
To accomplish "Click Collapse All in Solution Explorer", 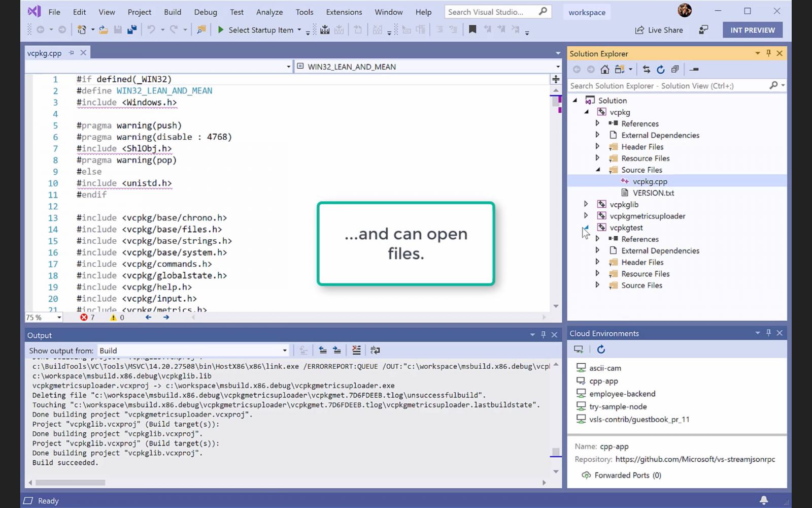I will (674, 70).
